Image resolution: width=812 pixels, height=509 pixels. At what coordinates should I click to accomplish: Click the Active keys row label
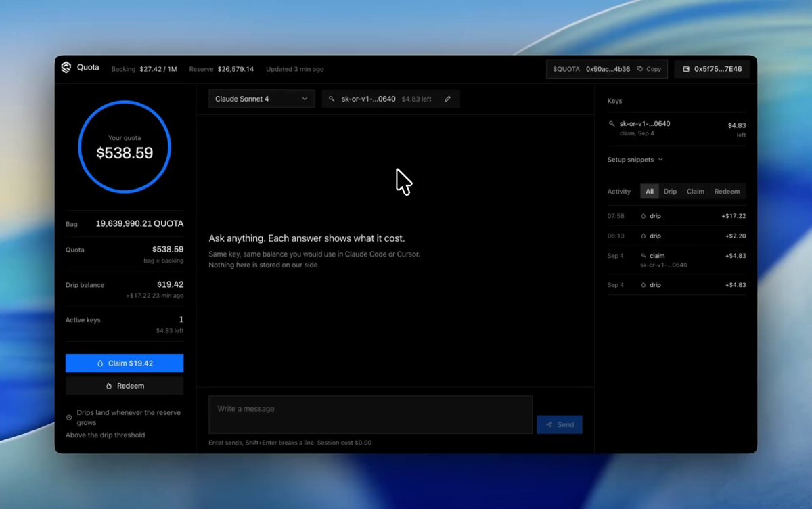click(x=83, y=319)
